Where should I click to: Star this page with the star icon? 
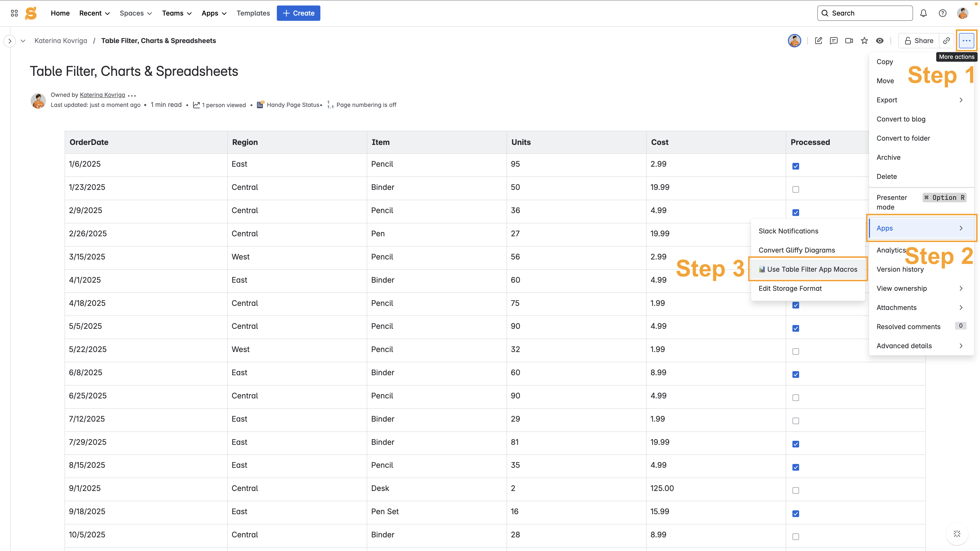pyautogui.click(x=864, y=41)
